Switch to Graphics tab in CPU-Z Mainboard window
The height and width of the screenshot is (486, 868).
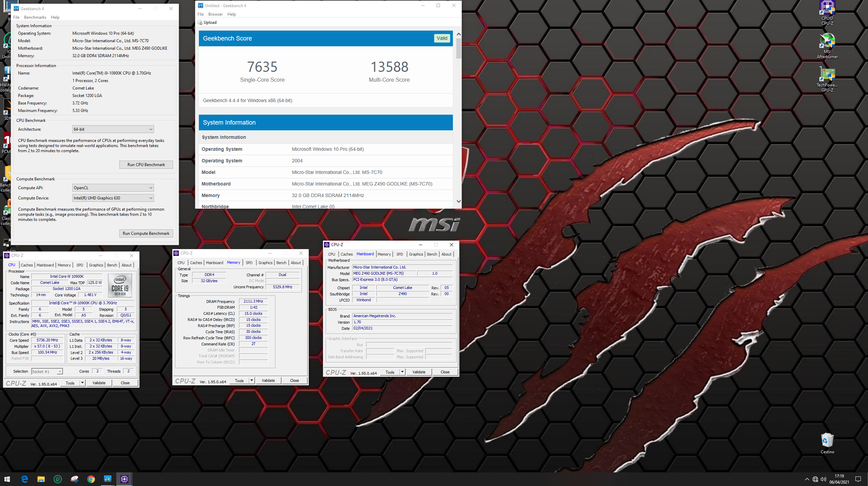click(x=416, y=254)
